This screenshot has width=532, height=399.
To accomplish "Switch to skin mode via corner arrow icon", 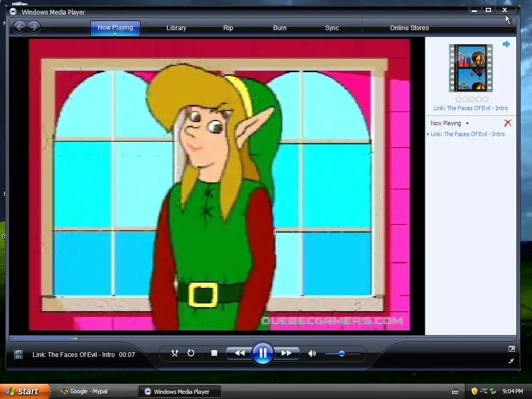I will [511, 361].
